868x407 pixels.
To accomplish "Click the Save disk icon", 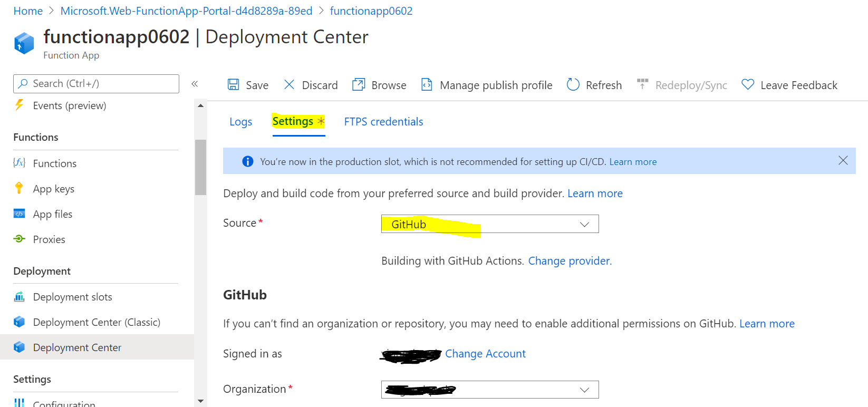I will click(233, 84).
